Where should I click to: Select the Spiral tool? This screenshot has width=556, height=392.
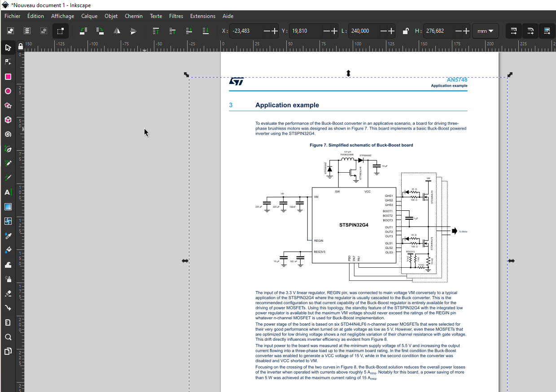[x=8, y=134]
